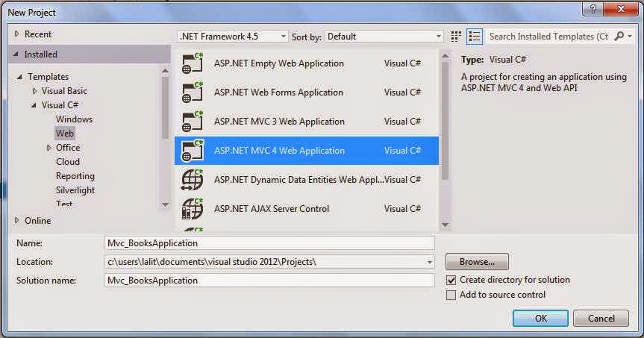Image resolution: width=644 pixels, height=338 pixels.
Task: Select ASP.NET Dynamic Data Entities Web template
Action: coord(307,180)
